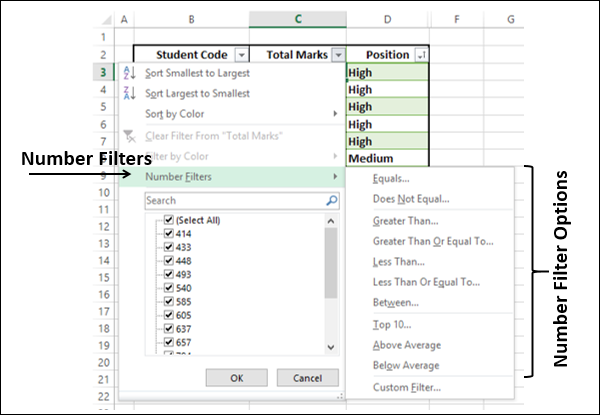Screen dimensions: 600x415
Task: Choose Greater Than... filter option
Action: pyautogui.click(x=405, y=220)
